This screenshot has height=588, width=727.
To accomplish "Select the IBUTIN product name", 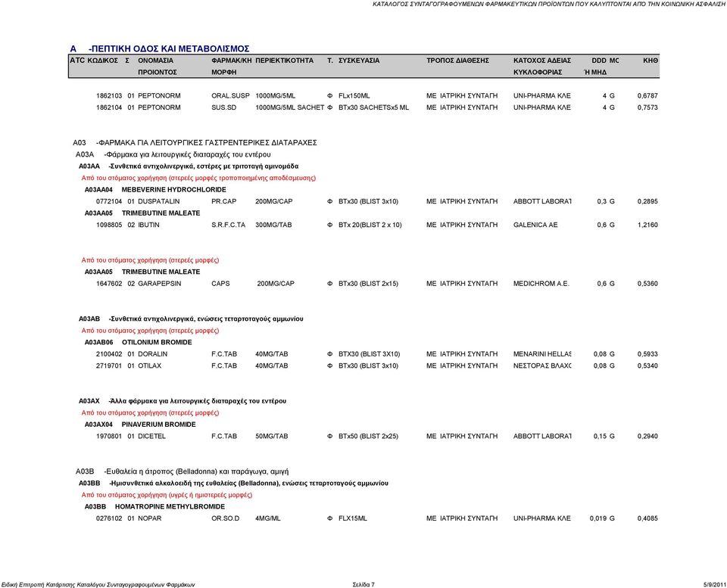I will click(x=148, y=226).
